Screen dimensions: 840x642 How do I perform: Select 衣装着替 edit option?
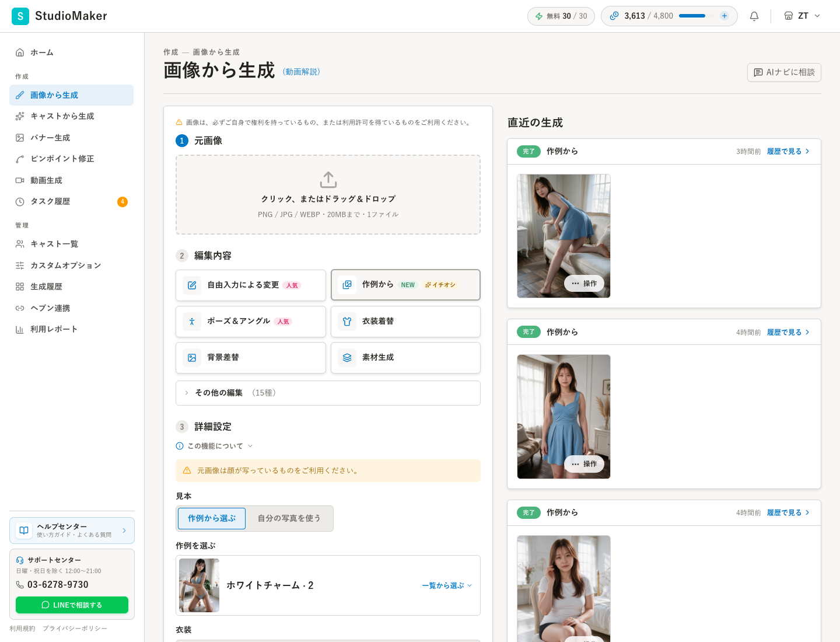405,322
